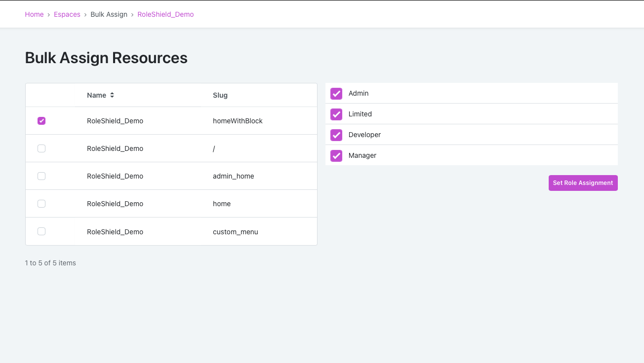Deselect the Developer role checkbox
This screenshot has height=363, width=644.
[336, 135]
